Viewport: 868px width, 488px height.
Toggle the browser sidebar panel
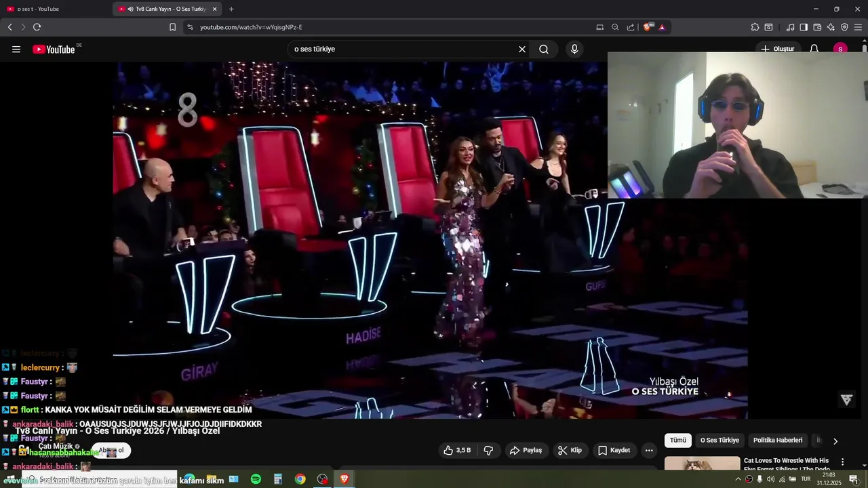pyautogui.click(x=804, y=27)
